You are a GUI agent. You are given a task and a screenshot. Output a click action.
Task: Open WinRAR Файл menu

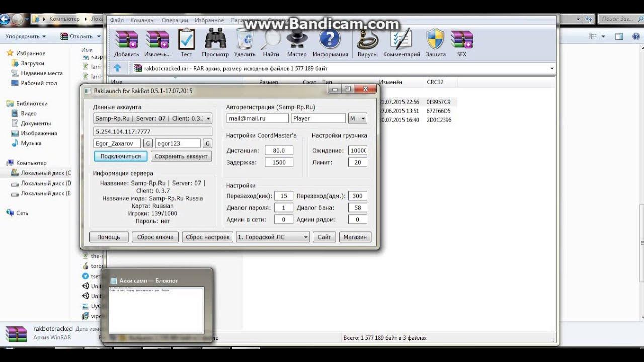click(x=117, y=20)
